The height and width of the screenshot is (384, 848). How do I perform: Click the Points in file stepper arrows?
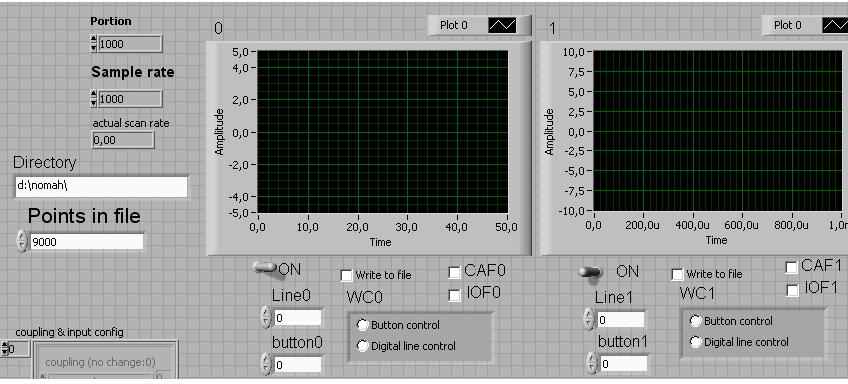click(x=22, y=241)
